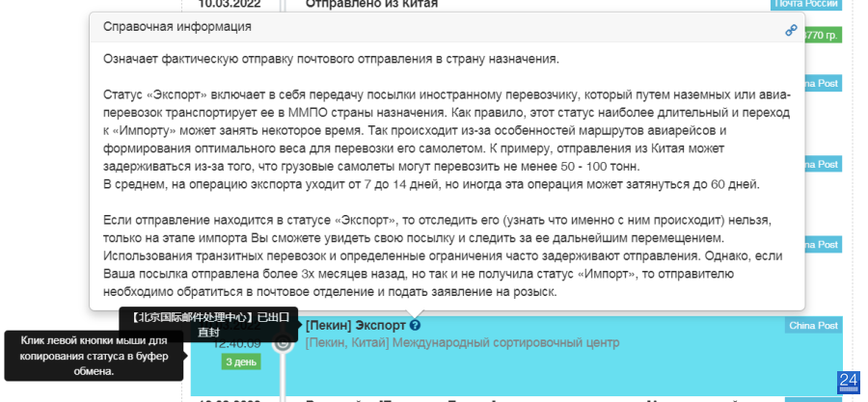Image resolution: width=868 pixels, height=402 pixels.
Task: Click the green 3 день badge
Action: coord(241,362)
